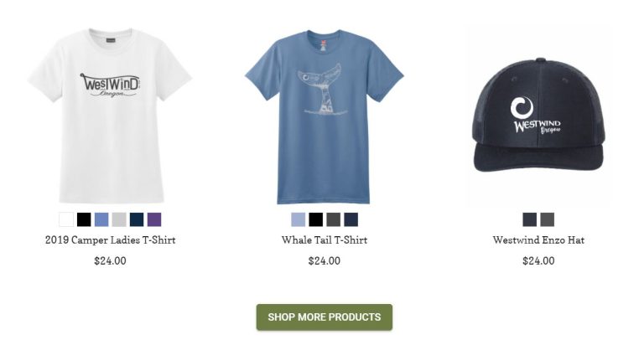644x345 pixels.
Task: Open the white Camper Ladies T-Shirt image
Action: pyautogui.click(x=110, y=116)
